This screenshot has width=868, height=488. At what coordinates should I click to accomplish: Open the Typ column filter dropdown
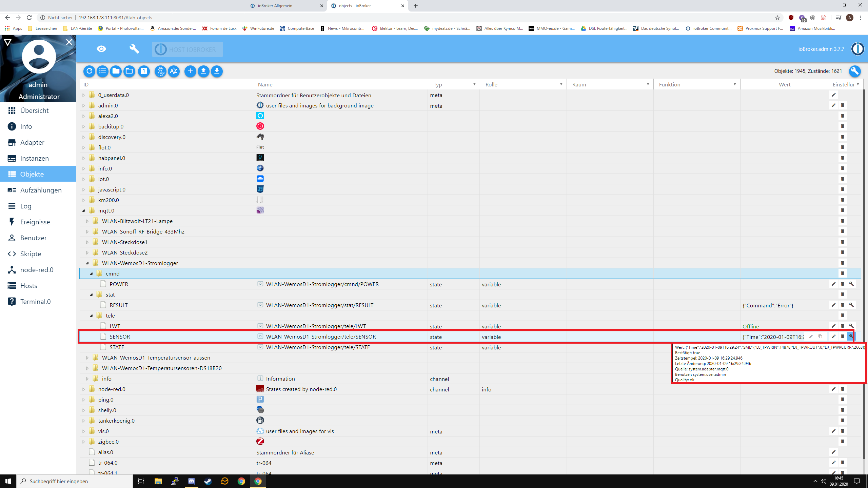[474, 84]
